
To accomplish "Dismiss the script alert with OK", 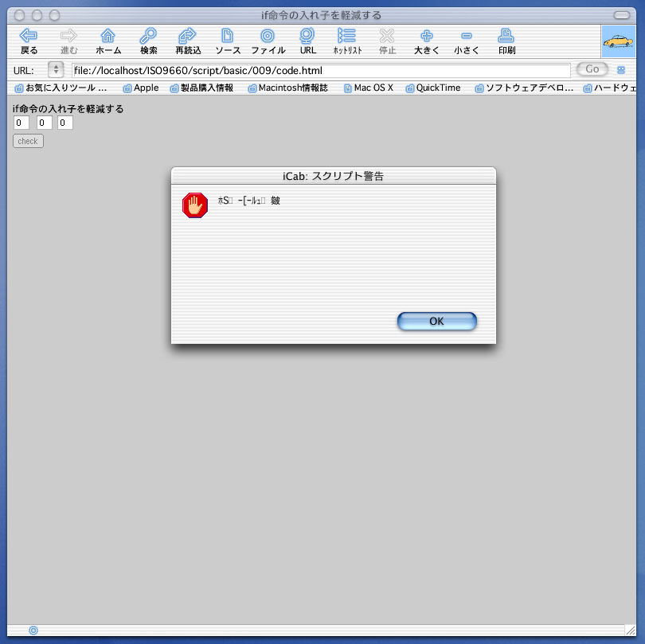I will [x=437, y=321].
